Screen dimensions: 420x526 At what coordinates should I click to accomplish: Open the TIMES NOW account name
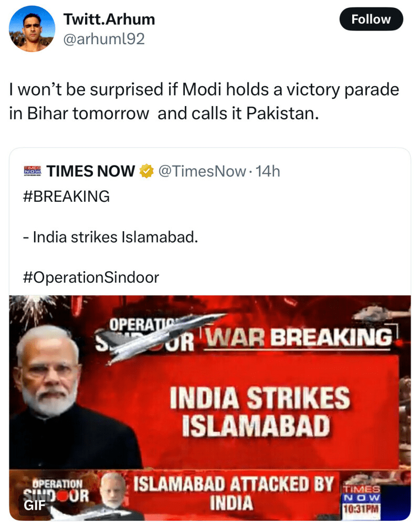coord(91,171)
